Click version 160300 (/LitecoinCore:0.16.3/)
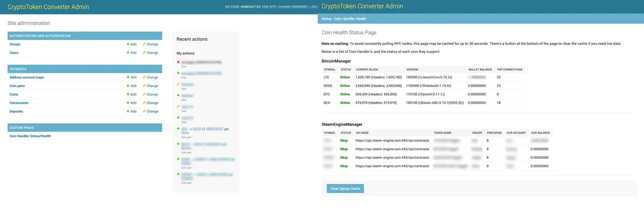Image resolution: width=644 pixels, height=207 pixels. click(429, 77)
